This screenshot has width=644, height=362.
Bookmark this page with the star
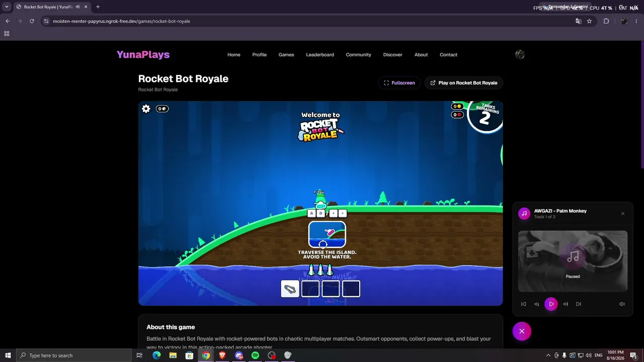589,21
